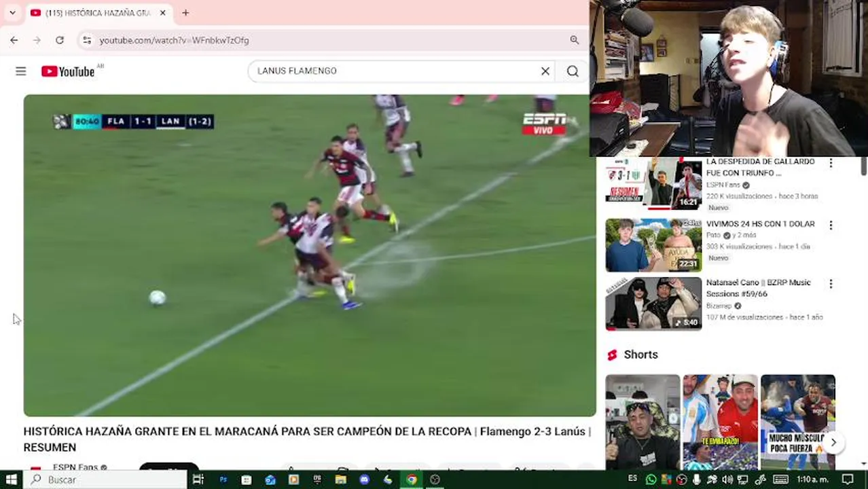Reload the YouTube page
The height and width of the screenshot is (489, 868).
[x=60, y=40]
